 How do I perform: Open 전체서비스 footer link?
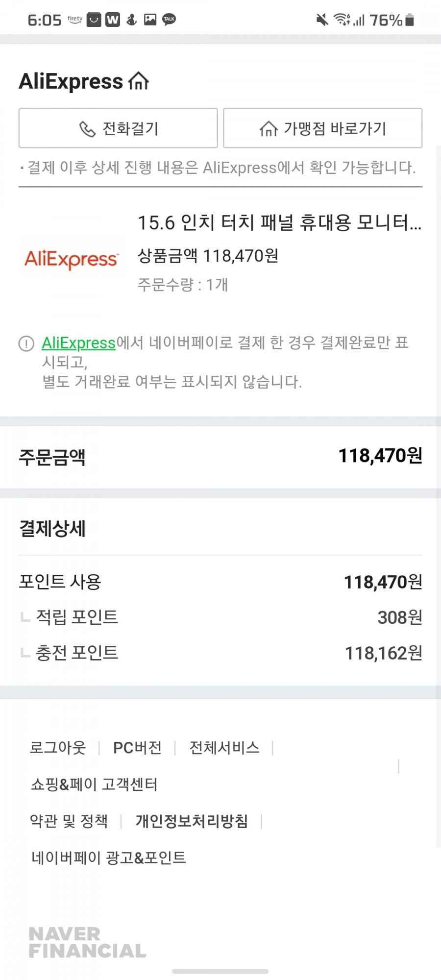point(224,748)
